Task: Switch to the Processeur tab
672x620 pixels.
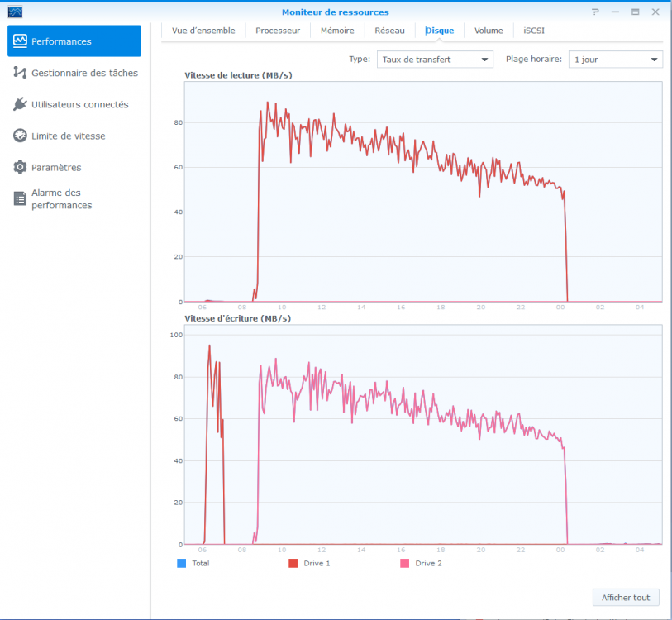Action: pyautogui.click(x=278, y=31)
